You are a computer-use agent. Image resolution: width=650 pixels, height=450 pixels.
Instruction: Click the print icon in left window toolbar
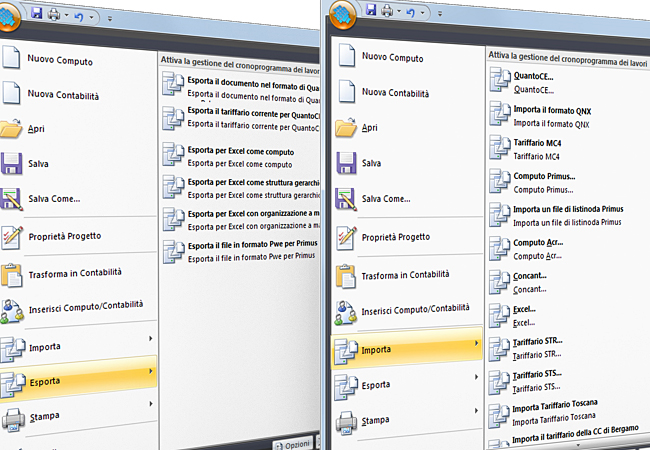pyautogui.click(x=54, y=15)
